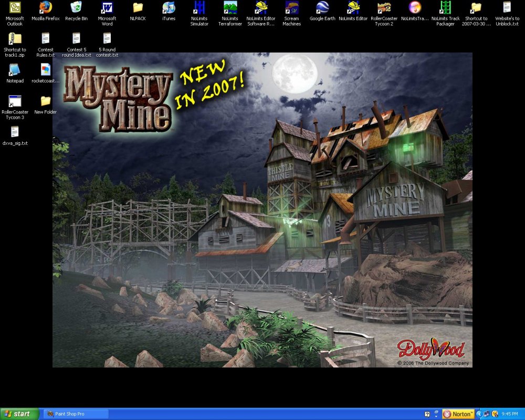Expand hidden system tray icons arrow
Viewport: 525px width, 420px height.
point(479,414)
